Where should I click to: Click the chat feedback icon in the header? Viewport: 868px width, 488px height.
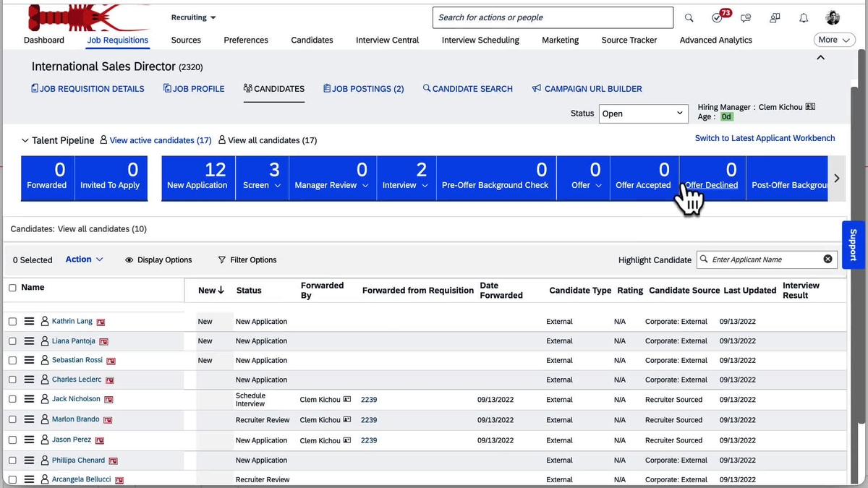tap(746, 17)
